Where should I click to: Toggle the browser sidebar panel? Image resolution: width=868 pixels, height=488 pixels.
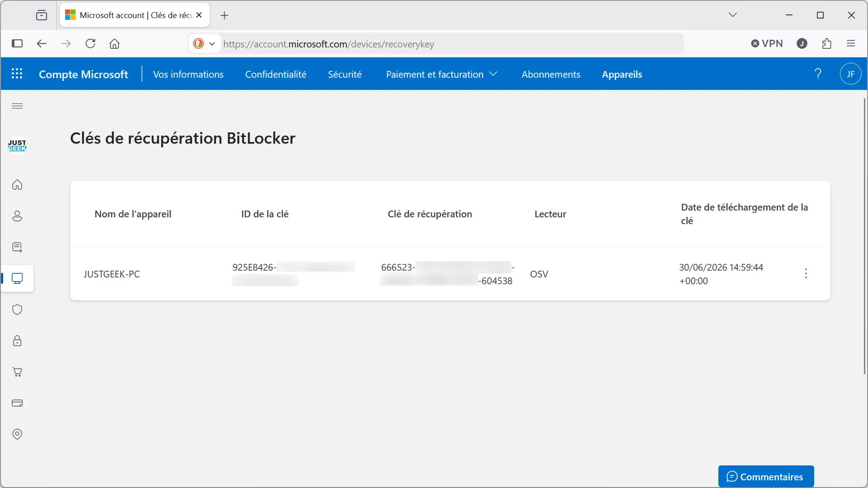17,43
